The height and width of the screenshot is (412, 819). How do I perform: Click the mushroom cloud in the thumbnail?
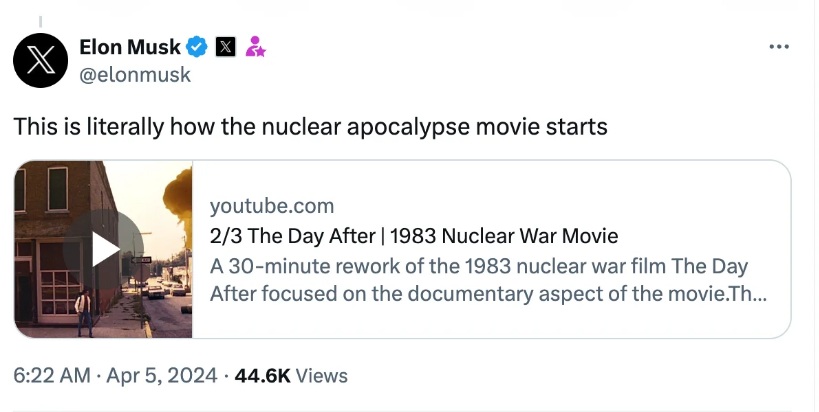[178, 195]
